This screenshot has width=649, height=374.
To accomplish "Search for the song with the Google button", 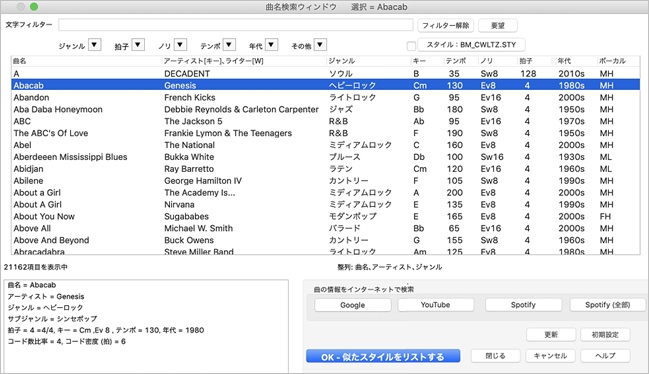I will (x=353, y=305).
